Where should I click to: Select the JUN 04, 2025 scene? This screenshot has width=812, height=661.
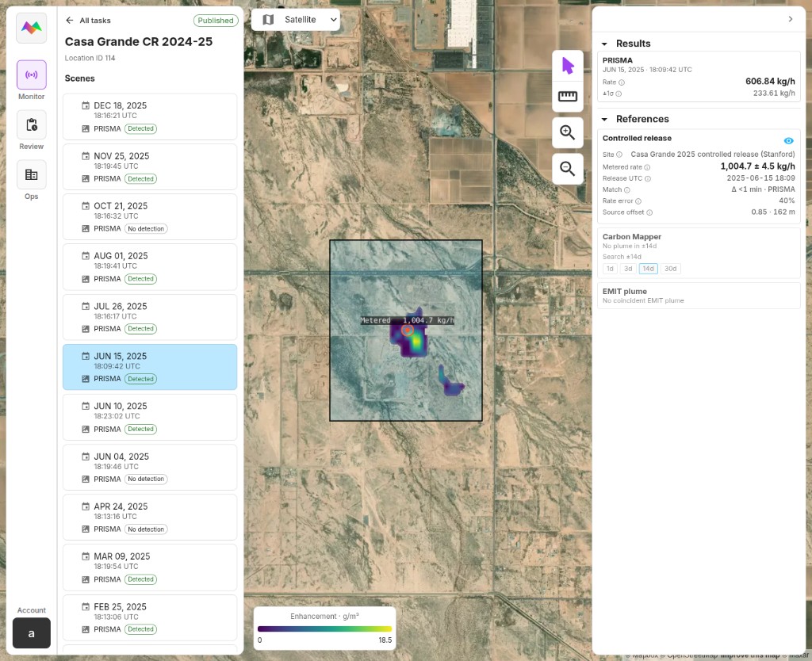[150, 467]
